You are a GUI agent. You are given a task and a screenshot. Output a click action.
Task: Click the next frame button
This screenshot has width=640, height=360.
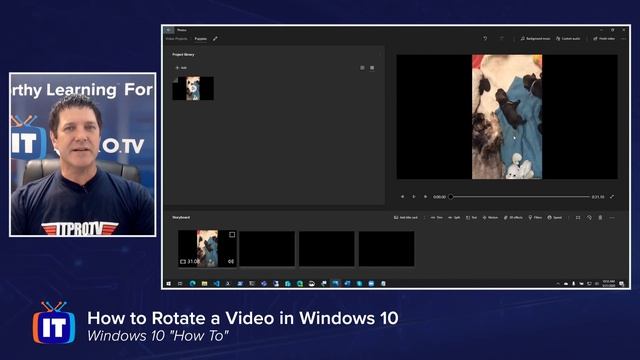click(425, 197)
